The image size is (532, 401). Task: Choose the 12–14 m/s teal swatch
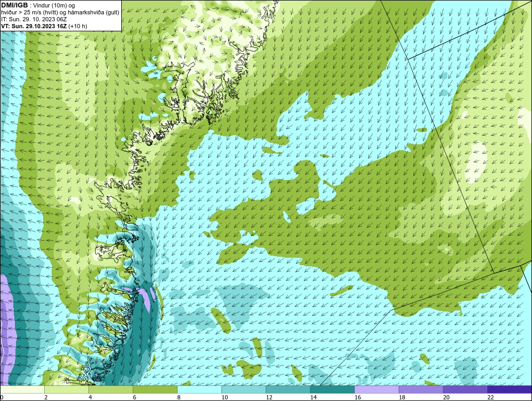[288, 389]
